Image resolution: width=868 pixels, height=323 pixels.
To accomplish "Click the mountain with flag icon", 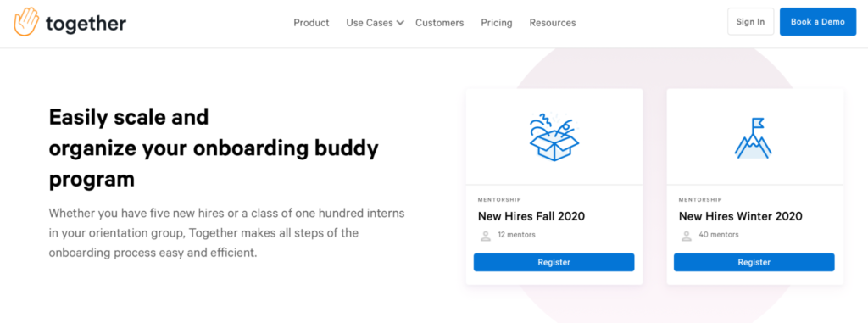I will (754, 138).
